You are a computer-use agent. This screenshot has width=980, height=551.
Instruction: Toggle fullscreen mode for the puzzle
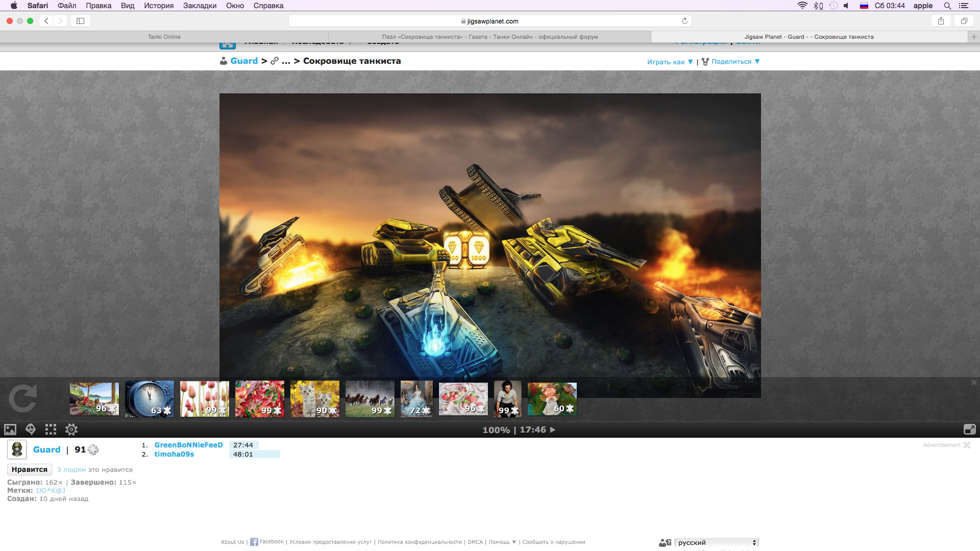969,430
